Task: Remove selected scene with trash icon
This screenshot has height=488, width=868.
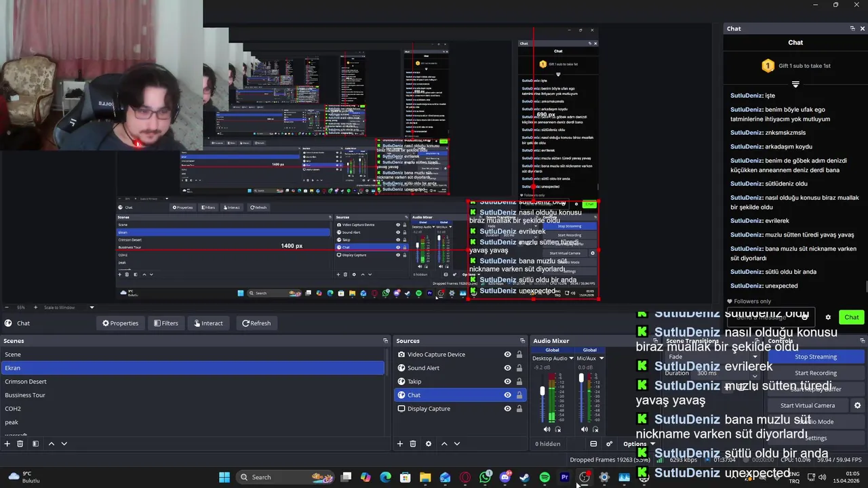Action: click(x=20, y=444)
